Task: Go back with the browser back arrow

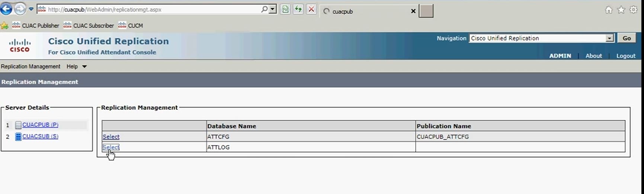Action: point(6,9)
